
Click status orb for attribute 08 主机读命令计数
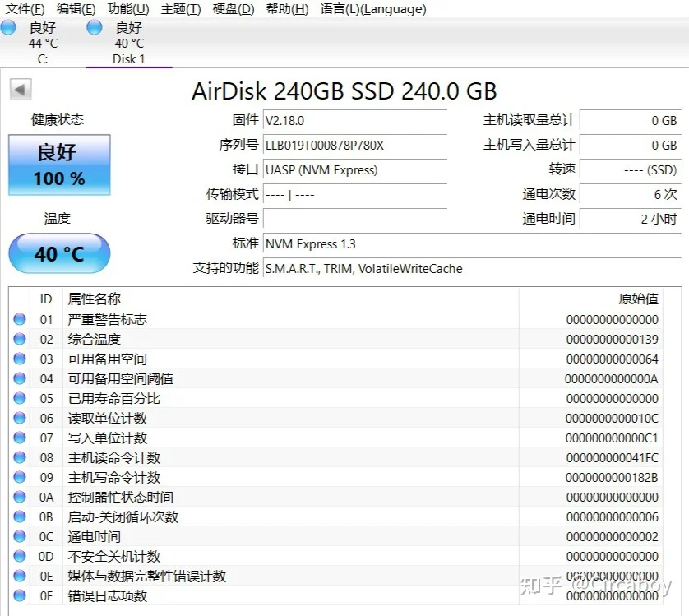[x=20, y=458]
